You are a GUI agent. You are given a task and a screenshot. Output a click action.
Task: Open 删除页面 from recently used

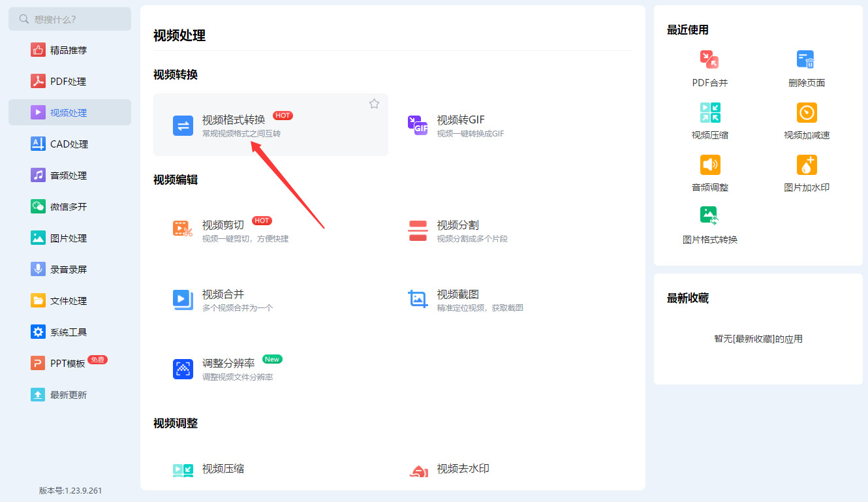(x=806, y=60)
